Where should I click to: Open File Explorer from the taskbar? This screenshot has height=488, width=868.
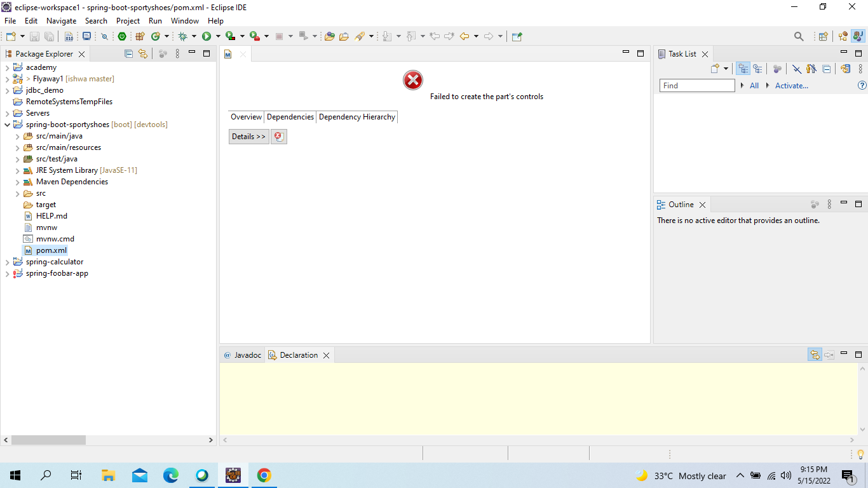point(108,475)
